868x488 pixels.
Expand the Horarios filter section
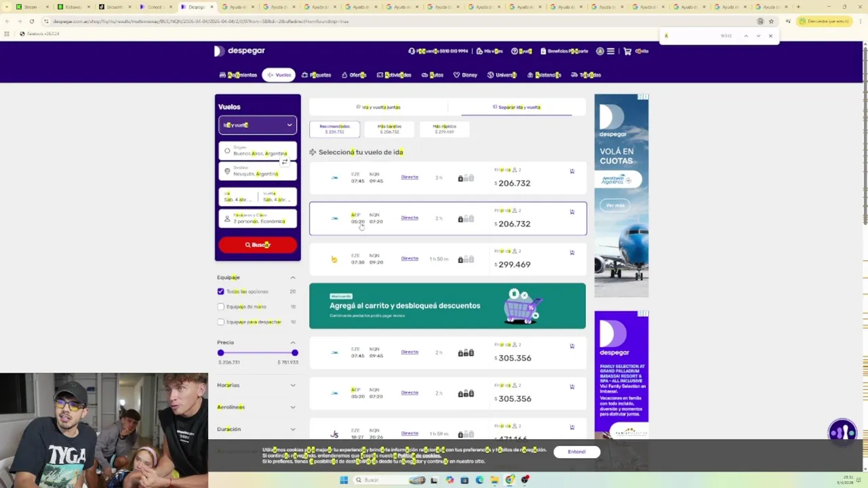pyautogui.click(x=293, y=385)
